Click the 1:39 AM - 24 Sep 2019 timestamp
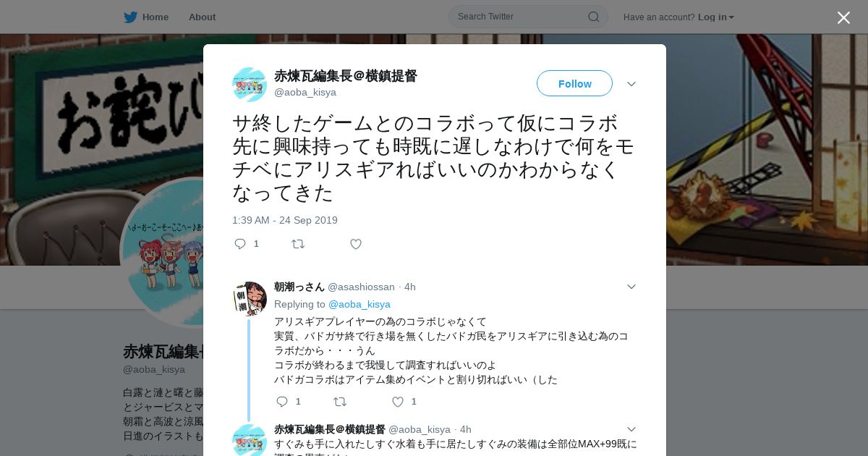The height and width of the screenshot is (456, 868). coord(285,220)
